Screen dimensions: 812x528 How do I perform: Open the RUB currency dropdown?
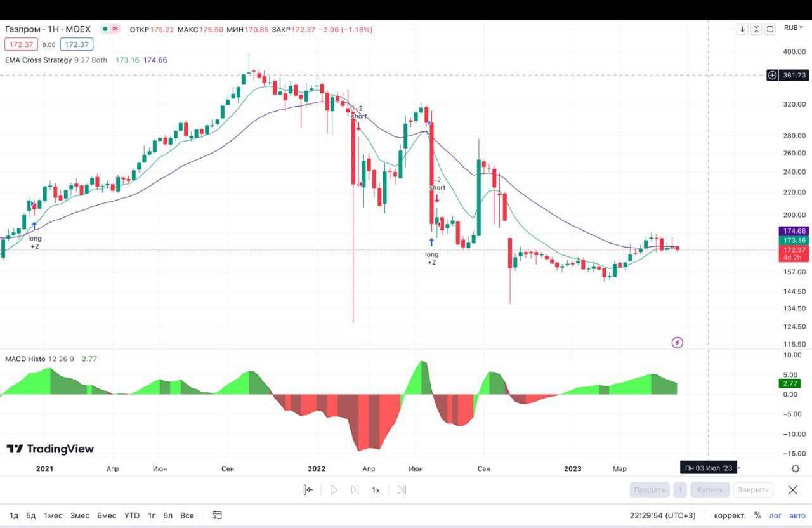coord(794,28)
